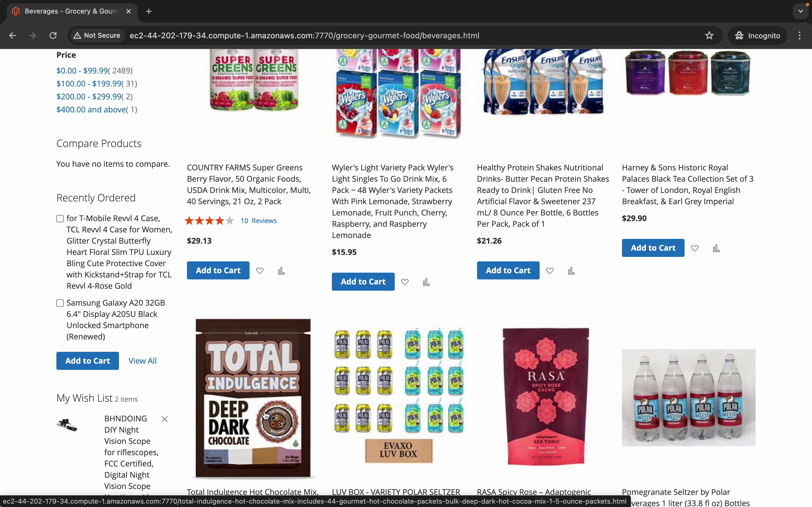The image size is (812, 507).
Task: Open a new browser tab
Action: [x=149, y=11]
